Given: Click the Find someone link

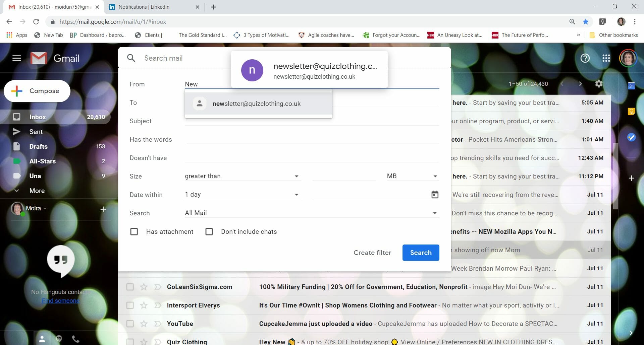Looking at the screenshot, I should click(x=61, y=301).
